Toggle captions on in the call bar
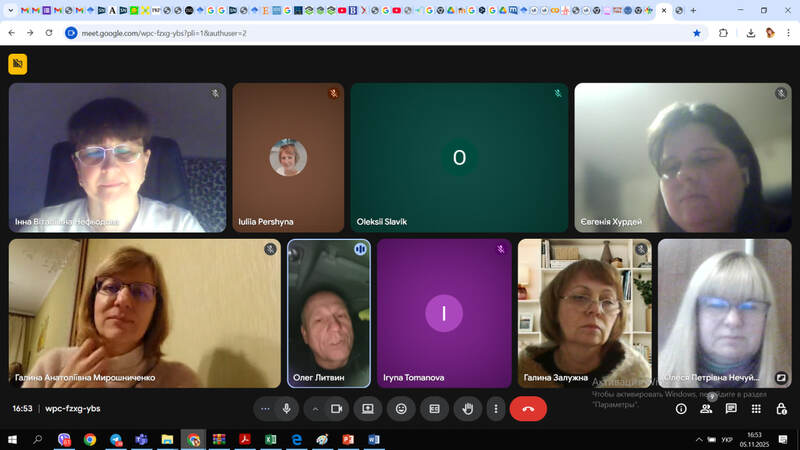Image resolution: width=800 pixels, height=450 pixels. [434, 408]
